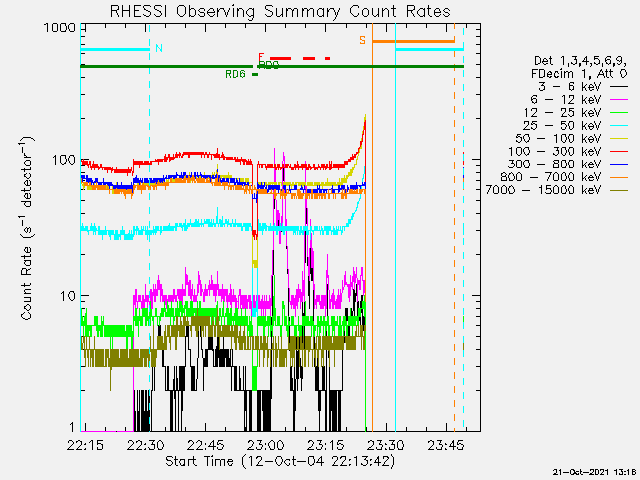Select the '6 - 12 keV' legend label
This screenshot has width=640, height=480.
click(566, 100)
